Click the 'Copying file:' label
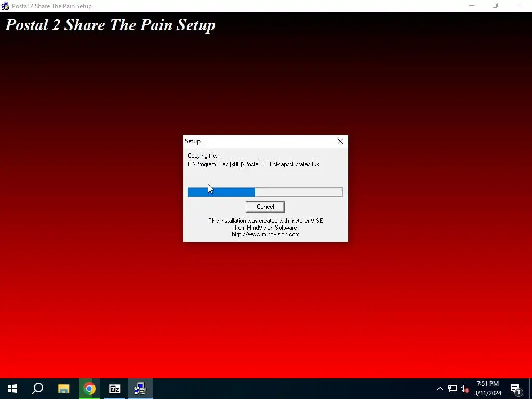The height and width of the screenshot is (399, 532). tap(202, 156)
